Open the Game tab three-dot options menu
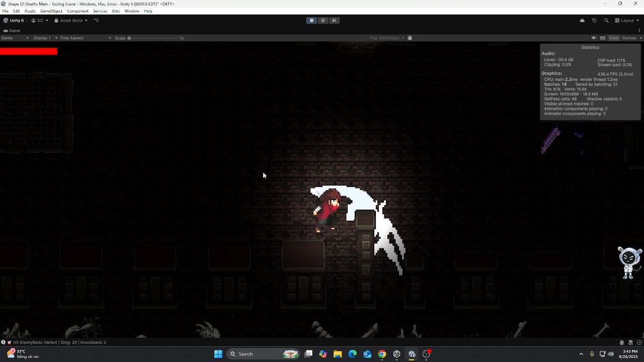The height and width of the screenshot is (362, 644). coord(639,31)
